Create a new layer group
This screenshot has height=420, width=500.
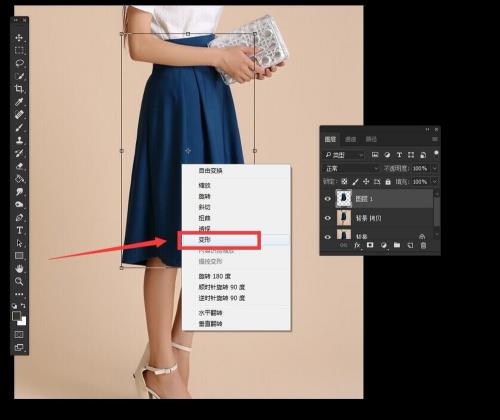[397, 245]
